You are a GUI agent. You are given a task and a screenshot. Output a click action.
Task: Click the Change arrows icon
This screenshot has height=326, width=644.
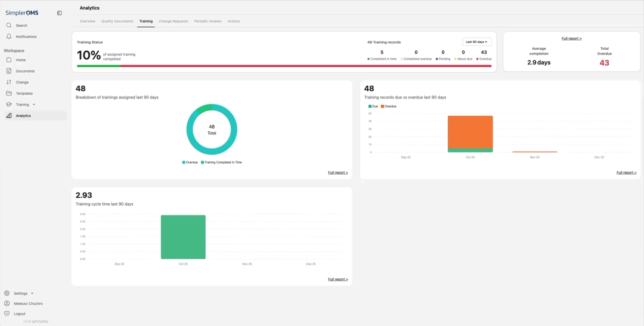(x=9, y=82)
